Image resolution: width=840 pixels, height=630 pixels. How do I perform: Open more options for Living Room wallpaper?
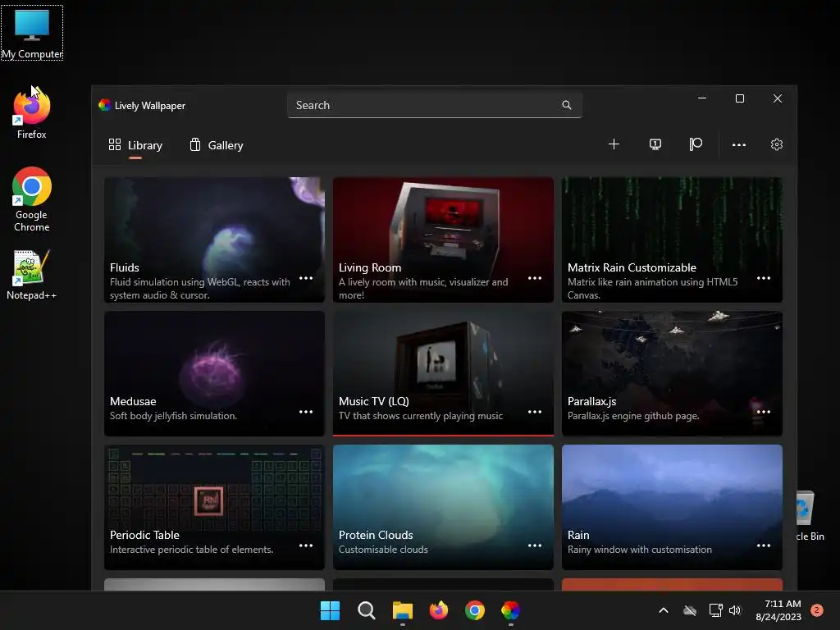click(x=535, y=278)
